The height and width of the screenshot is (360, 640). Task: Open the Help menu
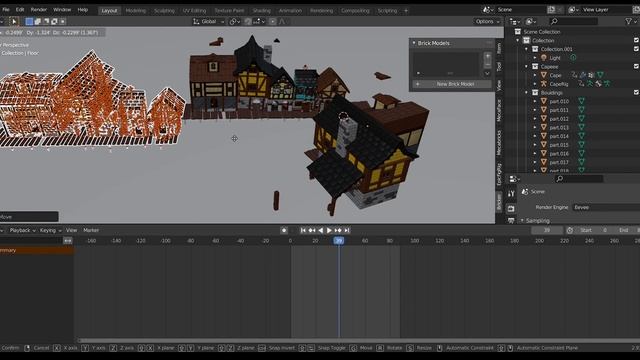(x=83, y=9)
